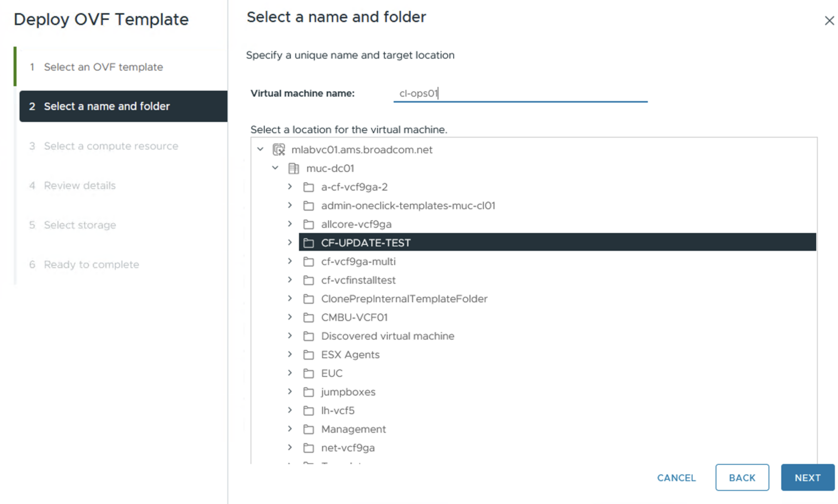Collapse the muc-dc01 datacenter node
This screenshot has height=504, width=838.
275,168
